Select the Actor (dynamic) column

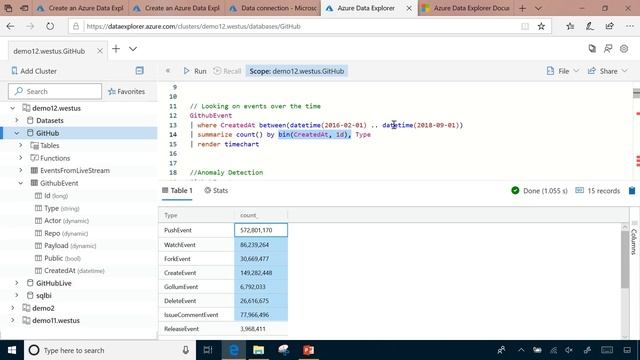coord(62,221)
